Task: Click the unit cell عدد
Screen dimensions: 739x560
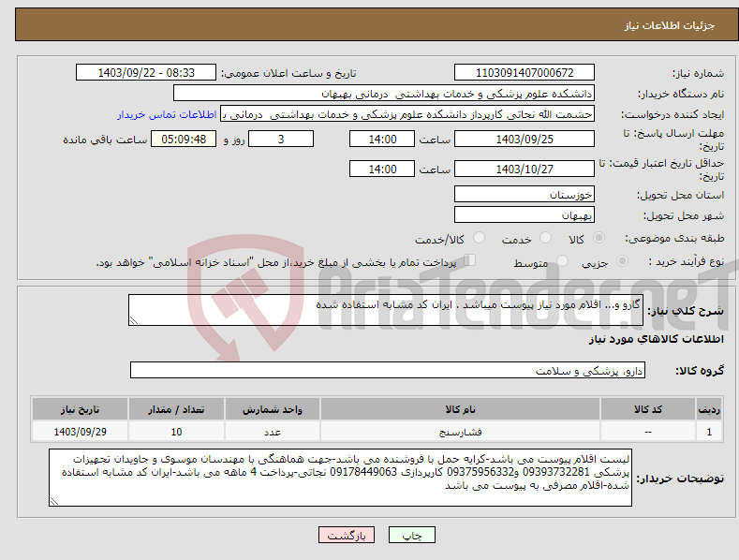Action: 273,432
